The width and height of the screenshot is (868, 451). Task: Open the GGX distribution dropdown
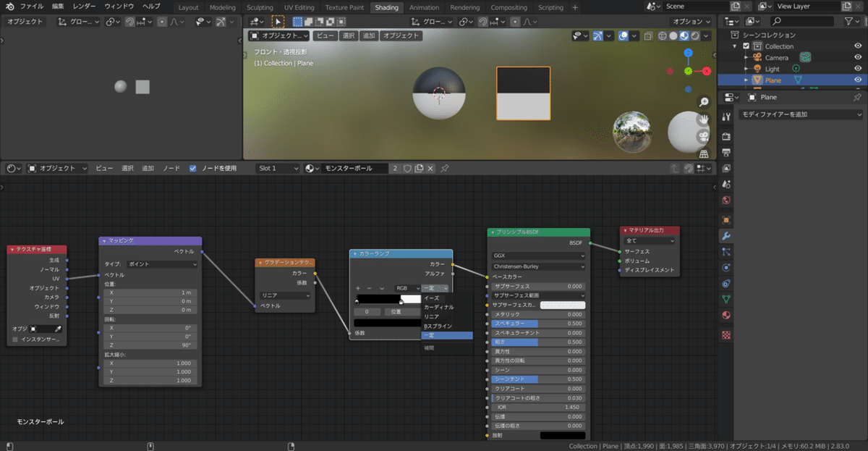point(539,256)
